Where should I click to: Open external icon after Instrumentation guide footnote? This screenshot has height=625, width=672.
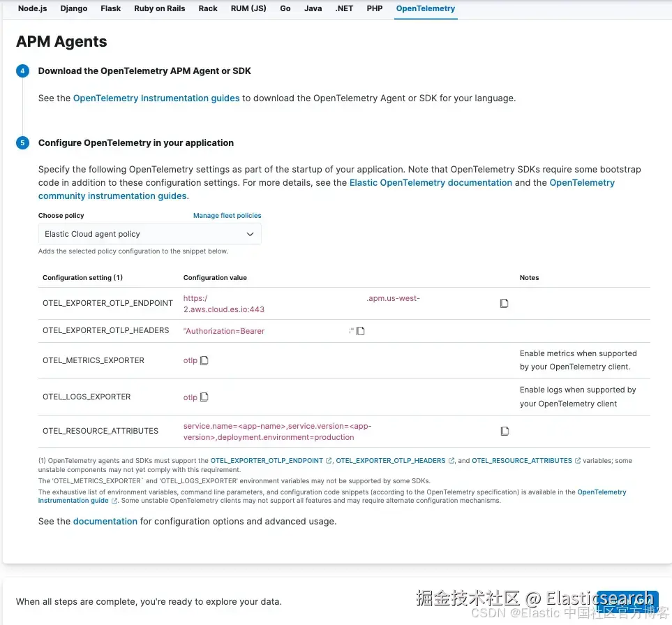[114, 501]
